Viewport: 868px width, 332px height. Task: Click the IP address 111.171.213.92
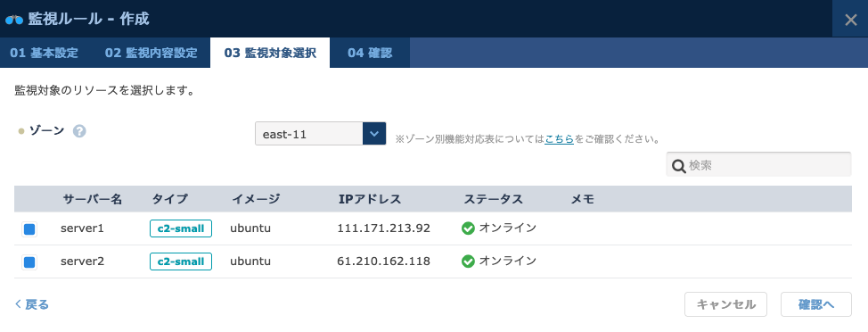pyautogui.click(x=383, y=228)
